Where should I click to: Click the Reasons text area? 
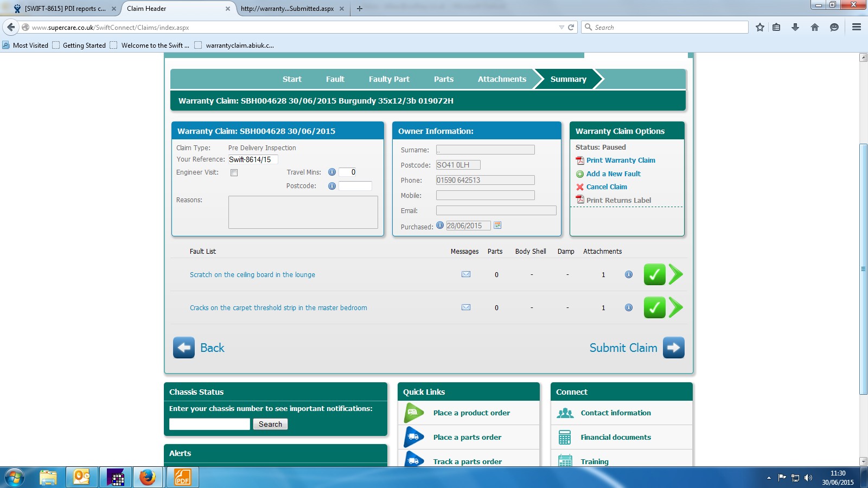303,212
